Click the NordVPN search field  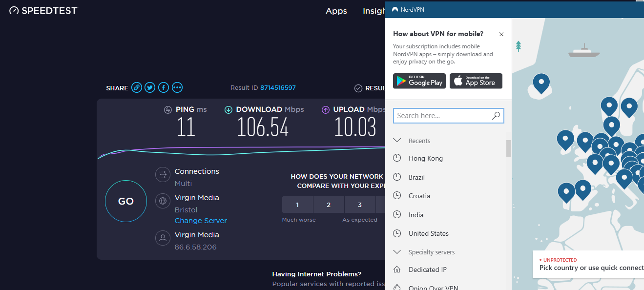(x=448, y=116)
